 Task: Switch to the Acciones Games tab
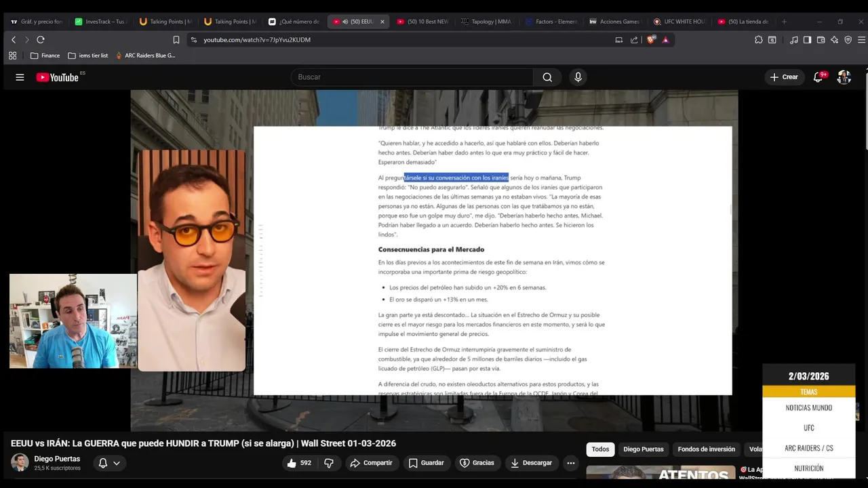615,22
